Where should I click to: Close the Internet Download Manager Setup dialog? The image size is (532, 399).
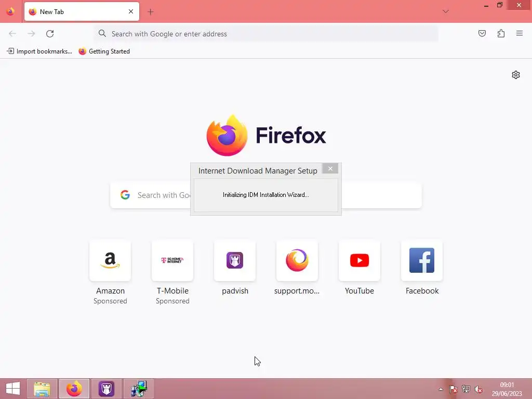(x=330, y=169)
